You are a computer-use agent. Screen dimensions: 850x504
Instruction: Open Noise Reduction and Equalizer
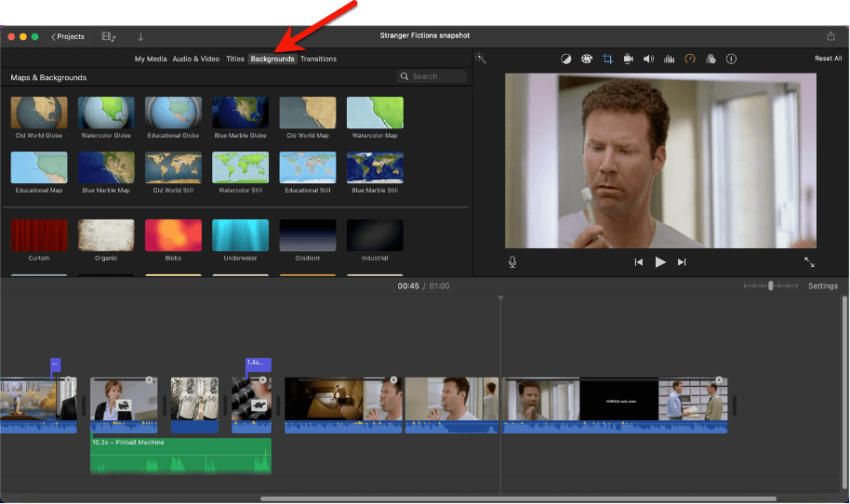(669, 59)
